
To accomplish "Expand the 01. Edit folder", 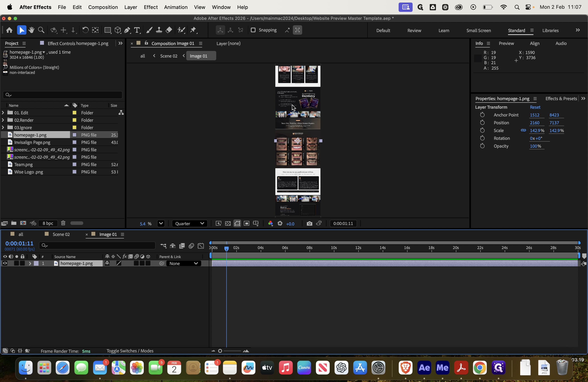I will pos(3,112).
